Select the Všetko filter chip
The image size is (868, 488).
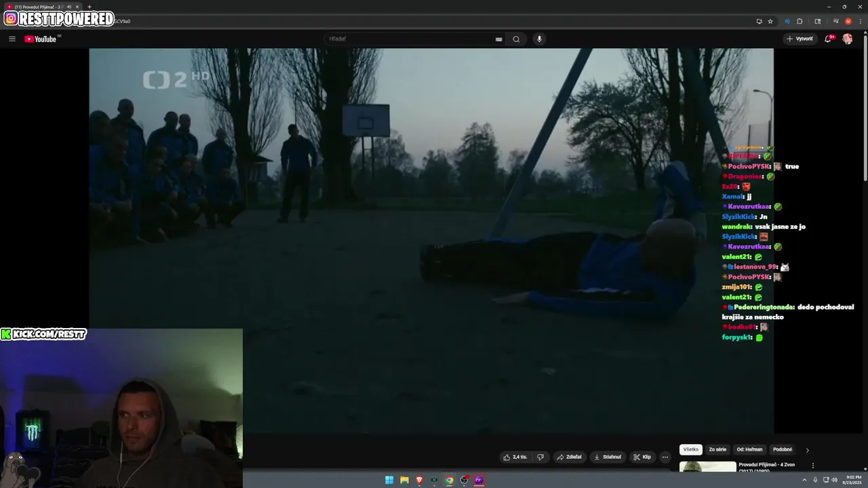point(691,449)
